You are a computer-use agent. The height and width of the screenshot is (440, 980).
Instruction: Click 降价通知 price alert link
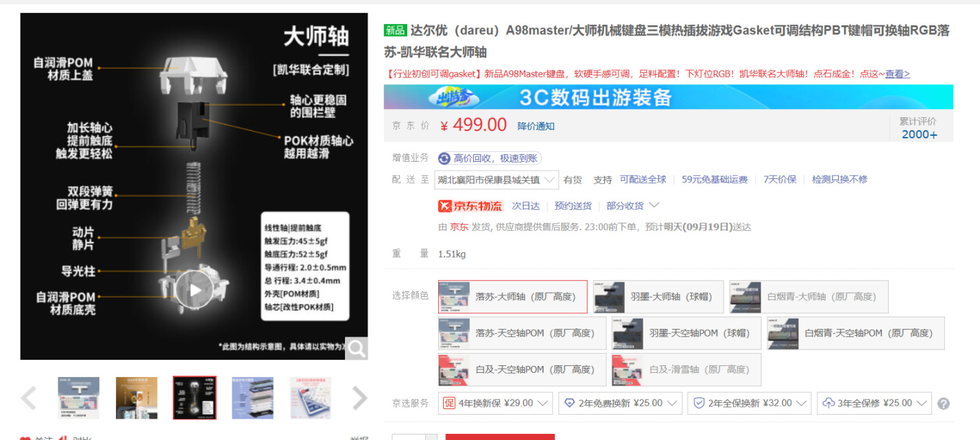pos(536,126)
